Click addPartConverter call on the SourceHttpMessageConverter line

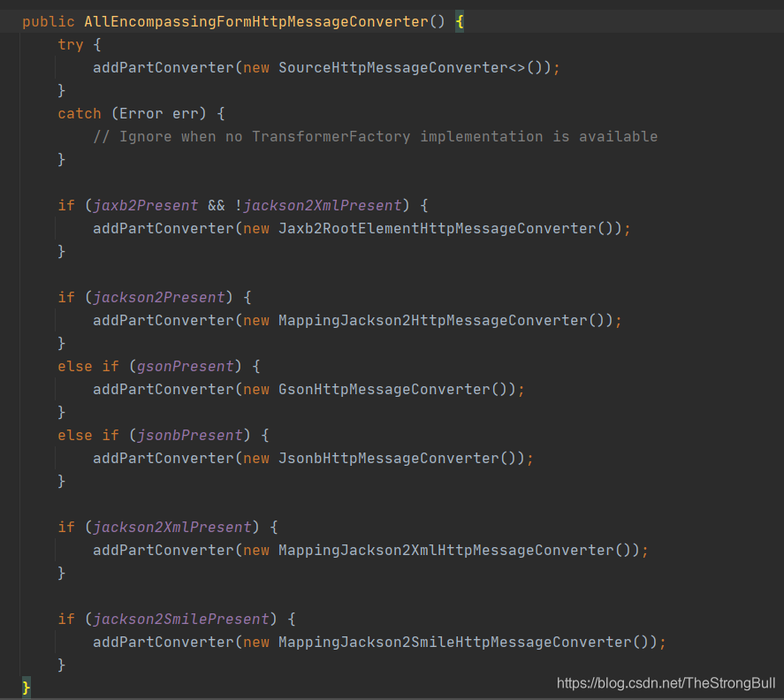163,67
